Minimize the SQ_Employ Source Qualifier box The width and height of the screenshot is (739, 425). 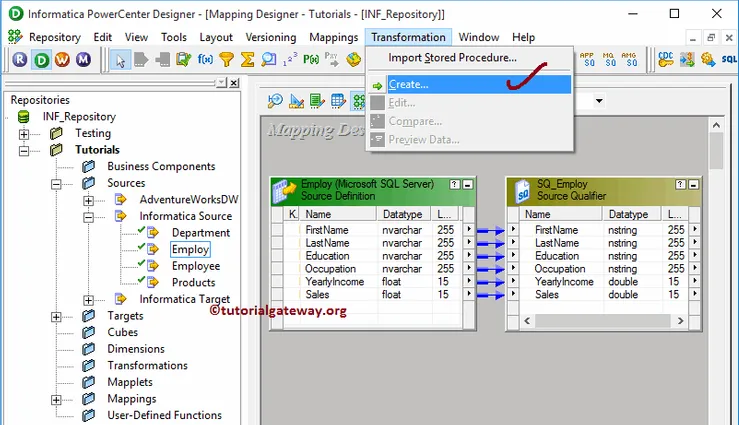(x=693, y=184)
